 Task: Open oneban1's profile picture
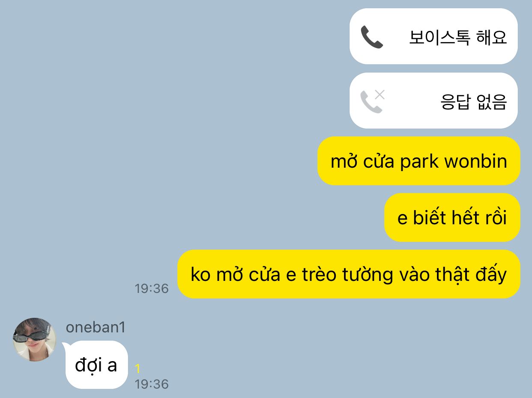(34, 340)
